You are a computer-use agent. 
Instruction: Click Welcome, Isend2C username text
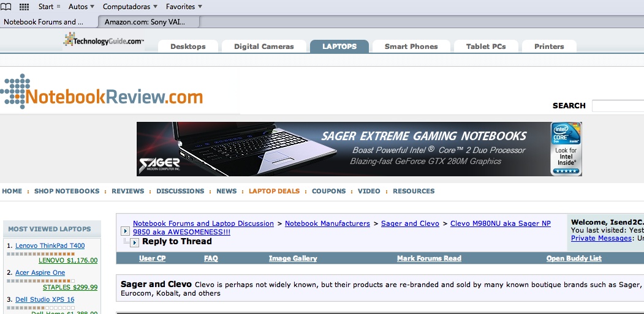click(607, 222)
